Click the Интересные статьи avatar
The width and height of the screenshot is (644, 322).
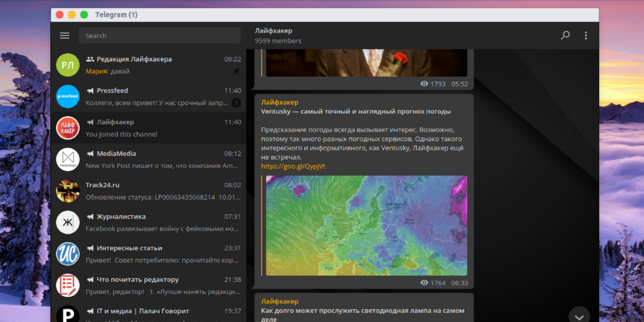68,254
